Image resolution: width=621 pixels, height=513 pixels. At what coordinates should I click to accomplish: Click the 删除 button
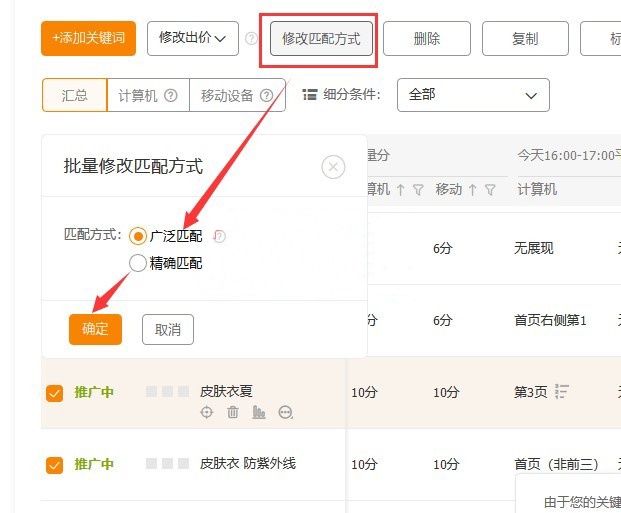427,38
